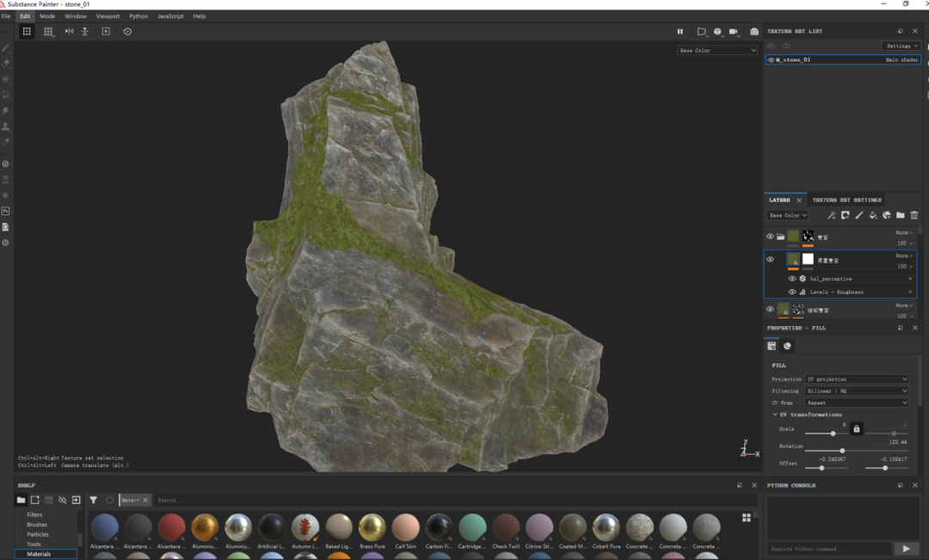Click the Rotation slider handle
929x560 pixels.
pos(842,451)
